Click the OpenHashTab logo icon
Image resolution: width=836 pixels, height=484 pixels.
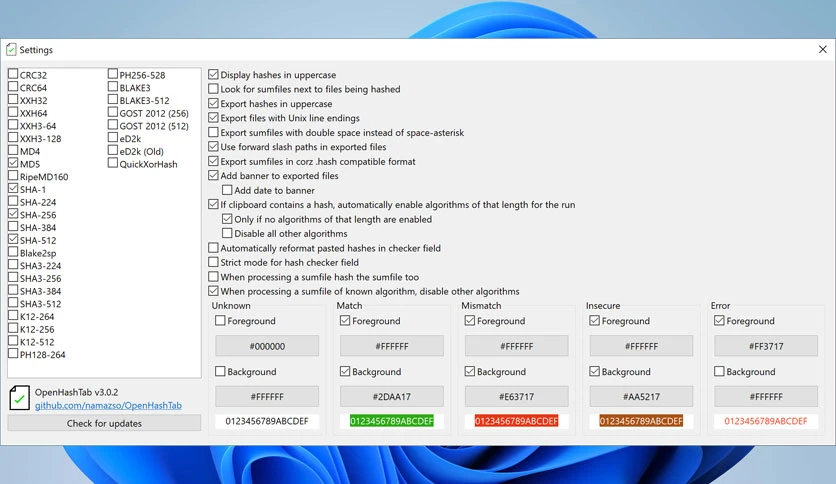click(x=19, y=398)
